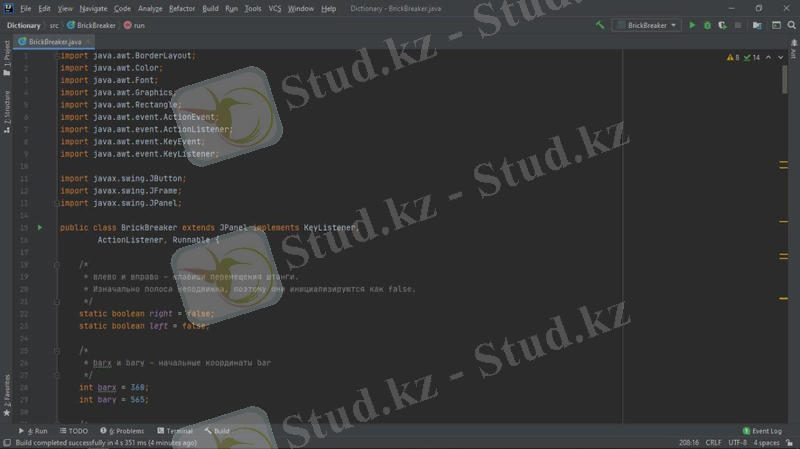Open the VCS menu
This screenshot has width=800, height=449.
tap(275, 9)
